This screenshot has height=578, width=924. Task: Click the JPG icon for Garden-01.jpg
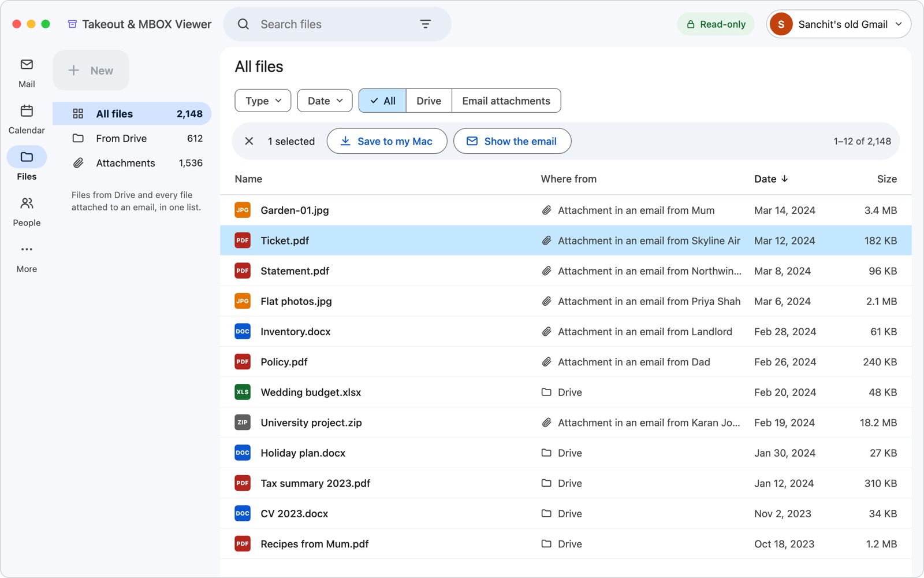click(243, 210)
